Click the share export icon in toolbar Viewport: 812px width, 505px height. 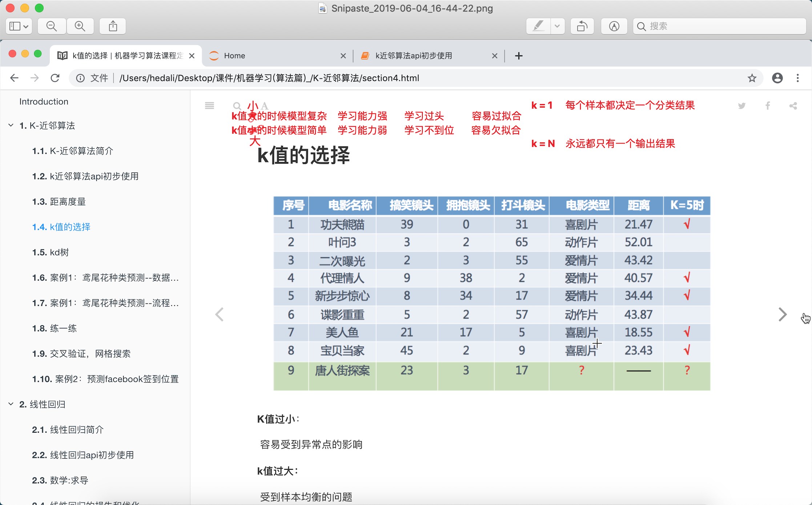click(113, 26)
